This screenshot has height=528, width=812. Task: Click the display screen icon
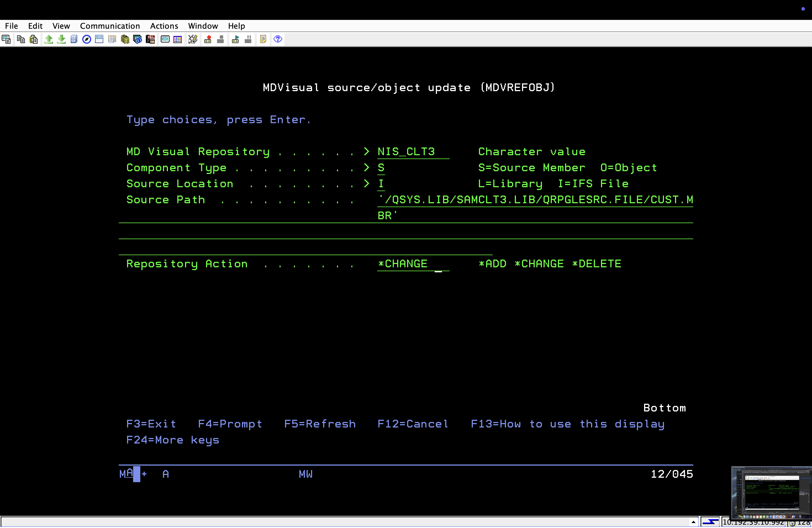click(x=165, y=39)
